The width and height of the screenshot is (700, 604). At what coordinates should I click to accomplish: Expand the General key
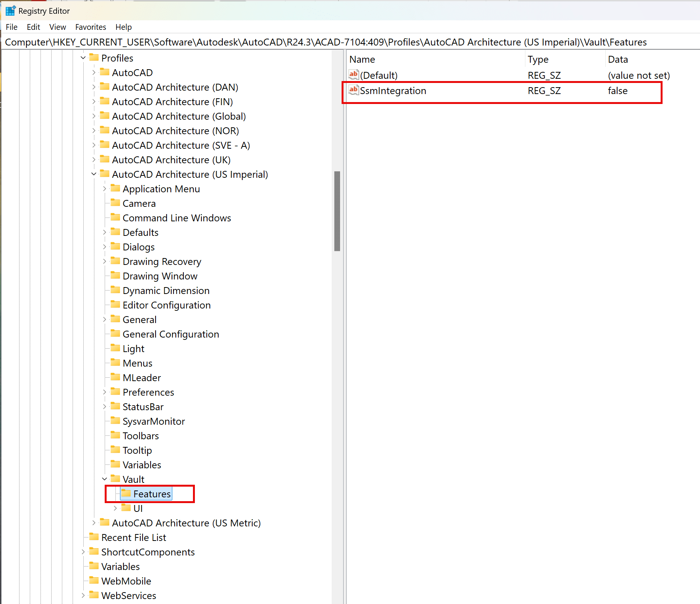tap(105, 320)
